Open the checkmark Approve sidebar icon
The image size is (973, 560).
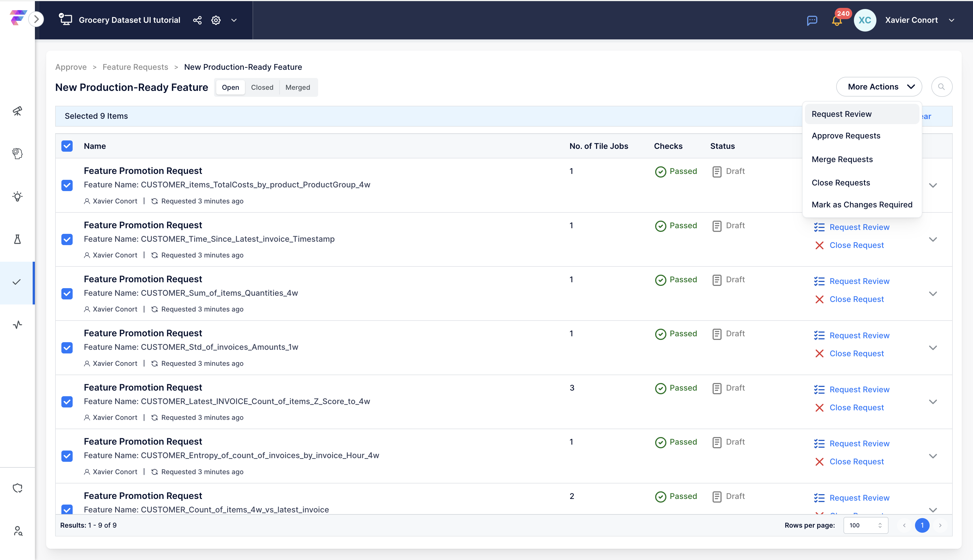pyautogui.click(x=17, y=282)
